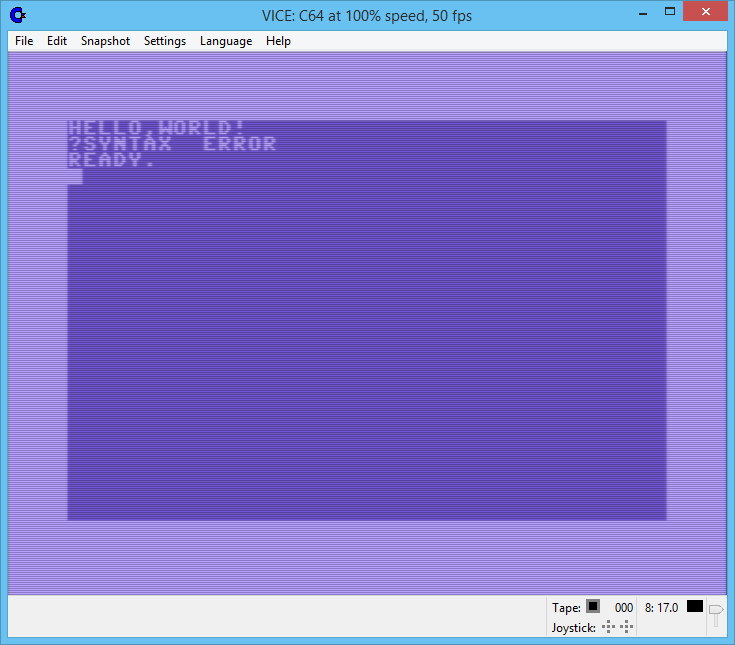
Task: Click the VICE window title text
Action: 367,16
